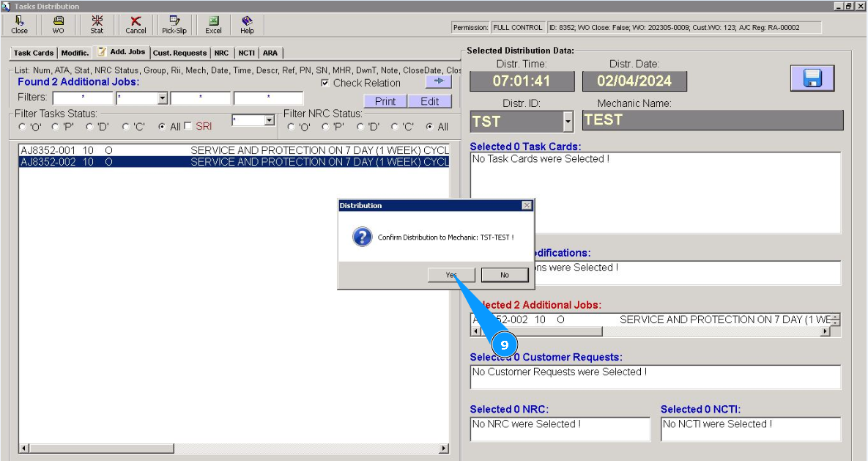Click the Cancel toolbar icon

[136, 25]
